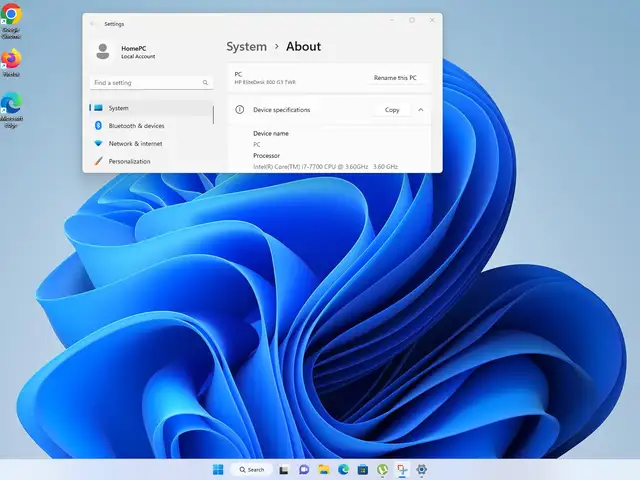Click the taskbar Search box

click(x=252, y=470)
